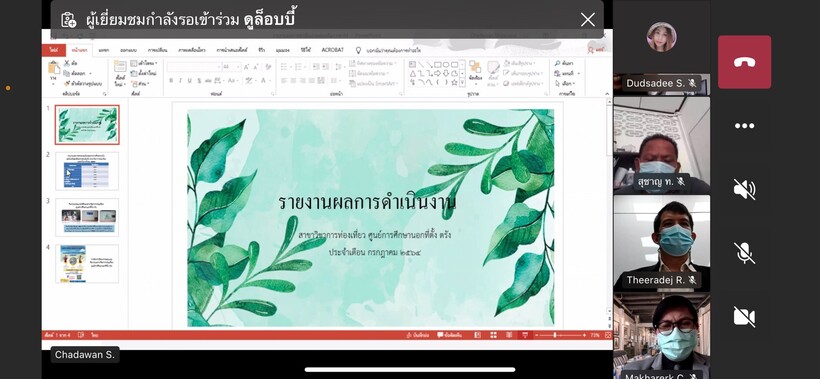Hang up the call with red phone button
Viewport: 820px width, 379px height.
744,62
